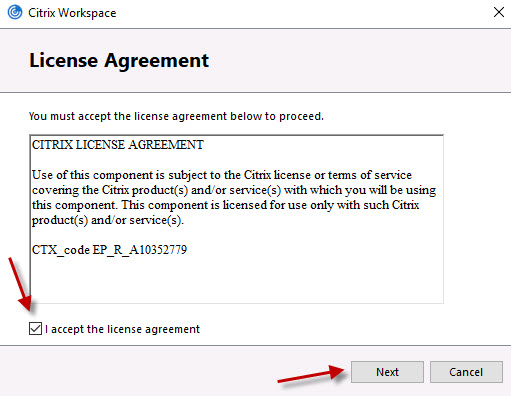511x396 pixels.
Task: Click the 'Citrix Workspace' title bar text
Action: tap(72, 13)
